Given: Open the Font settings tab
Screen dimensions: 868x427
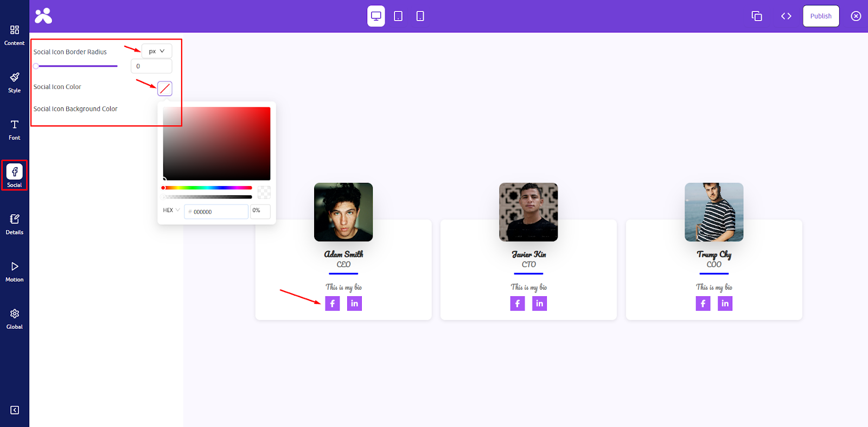Looking at the screenshot, I should click(15, 130).
